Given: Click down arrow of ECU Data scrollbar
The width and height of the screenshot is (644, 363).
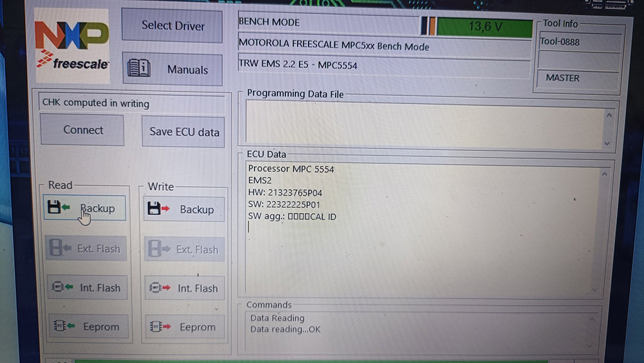Looking at the screenshot, I should point(594,290).
